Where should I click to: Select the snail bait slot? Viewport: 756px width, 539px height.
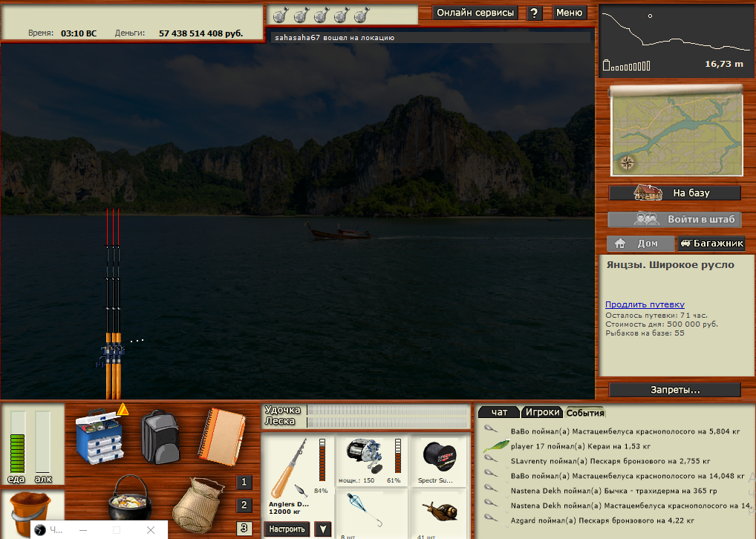[439, 514]
